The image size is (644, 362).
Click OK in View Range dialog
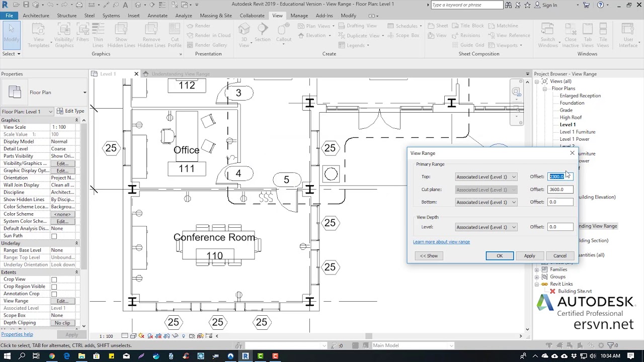[x=500, y=256]
